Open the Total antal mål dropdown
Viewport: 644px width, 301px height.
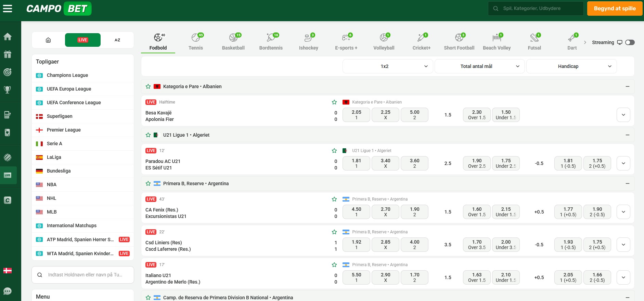click(479, 66)
